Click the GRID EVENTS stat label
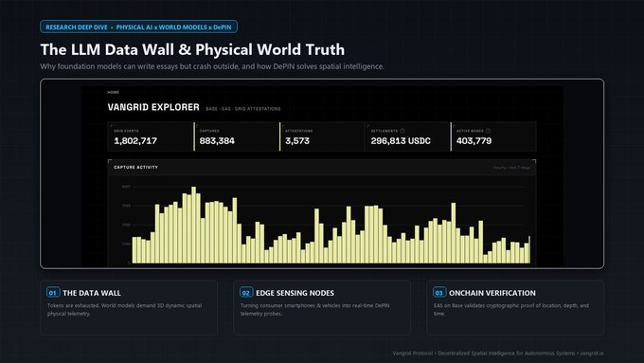 tap(126, 131)
